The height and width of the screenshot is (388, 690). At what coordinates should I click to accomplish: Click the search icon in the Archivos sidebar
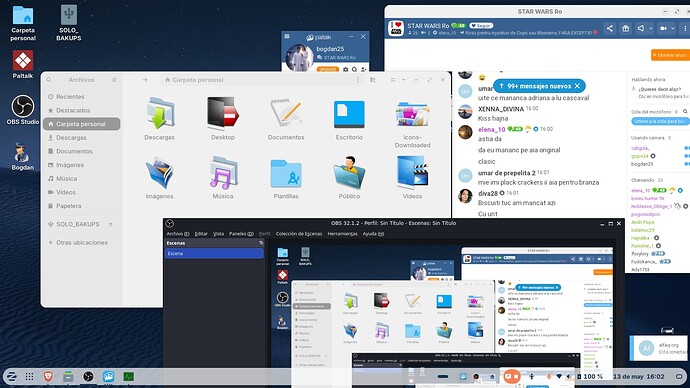pos(49,80)
